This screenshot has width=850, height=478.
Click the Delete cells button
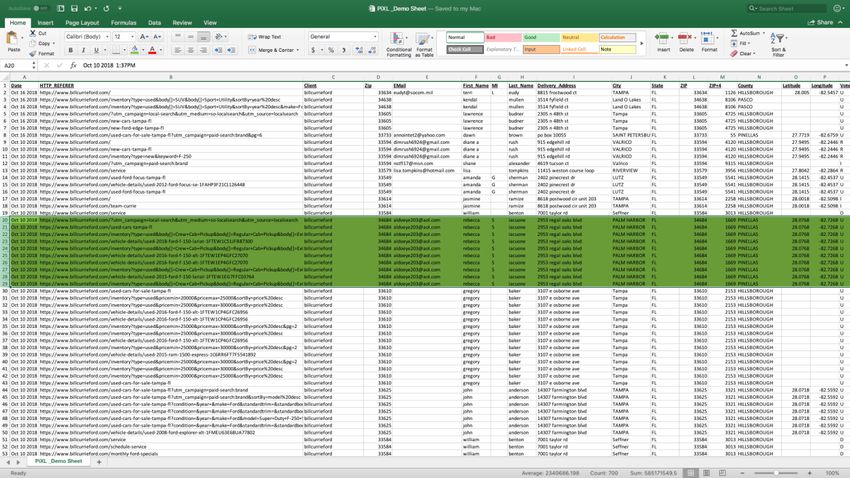tap(686, 43)
